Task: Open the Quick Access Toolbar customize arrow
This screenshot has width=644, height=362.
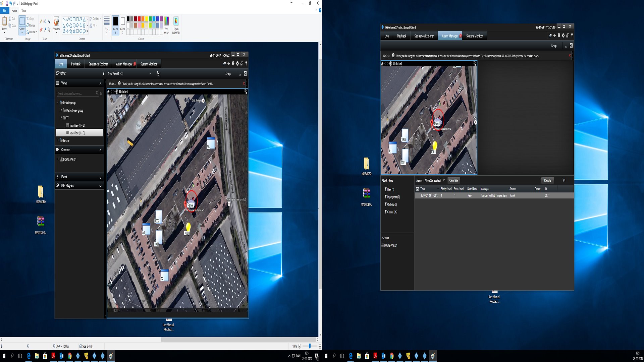Action: 17,4
